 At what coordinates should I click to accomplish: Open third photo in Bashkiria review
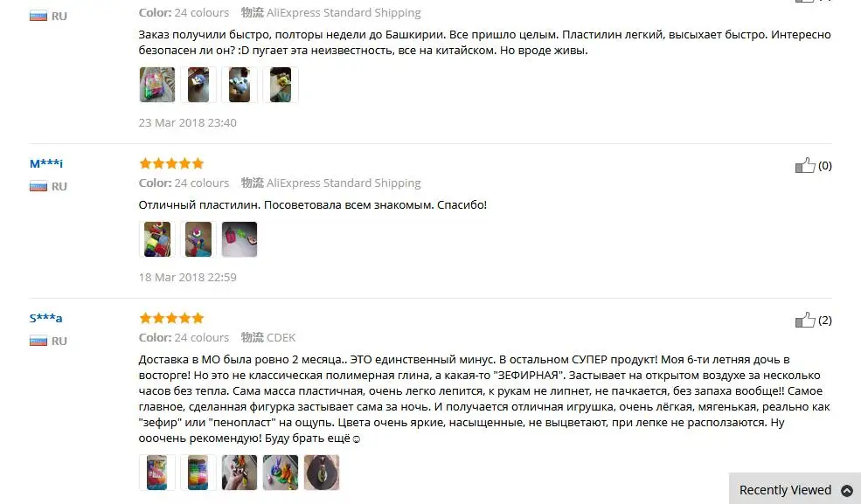[x=240, y=85]
